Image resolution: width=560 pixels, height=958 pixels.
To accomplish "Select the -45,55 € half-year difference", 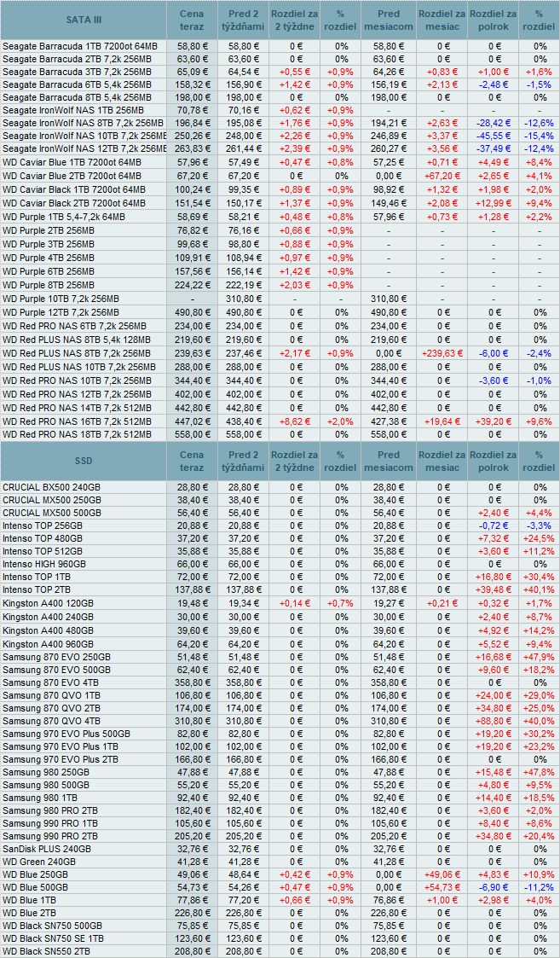I will click(x=494, y=136).
